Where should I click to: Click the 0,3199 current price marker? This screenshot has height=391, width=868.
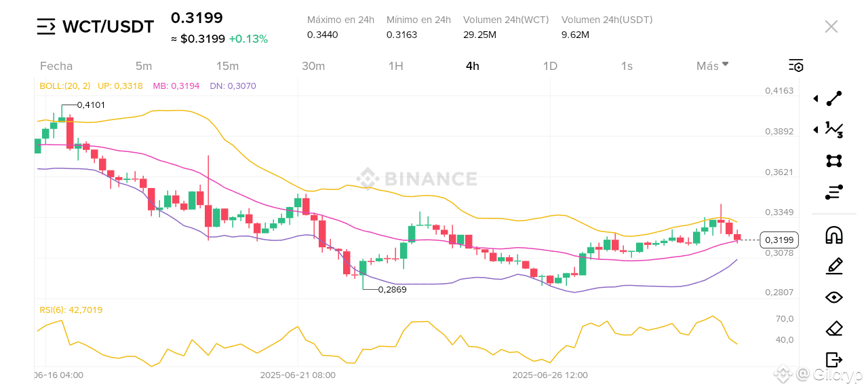[x=779, y=240]
